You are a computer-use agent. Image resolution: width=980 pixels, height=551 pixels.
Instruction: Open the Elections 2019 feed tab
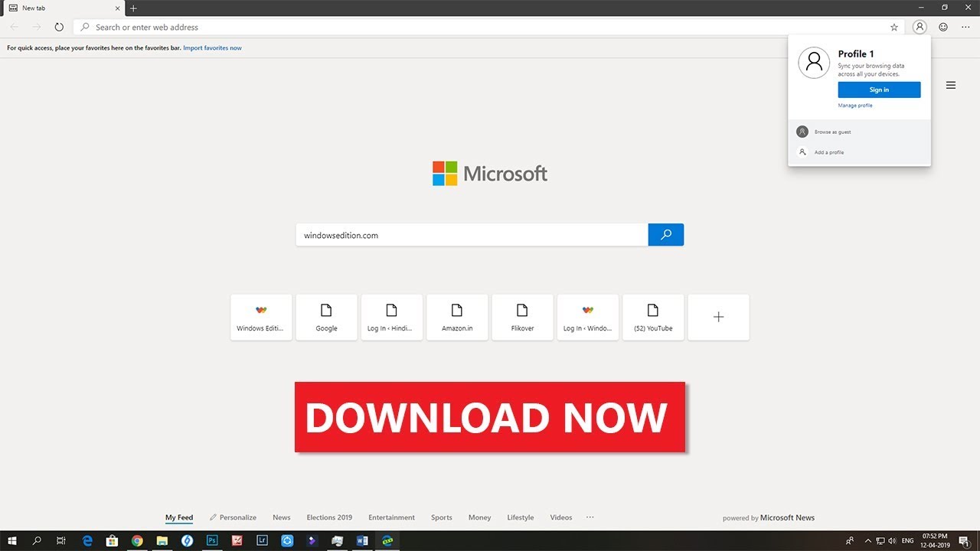tap(329, 517)
